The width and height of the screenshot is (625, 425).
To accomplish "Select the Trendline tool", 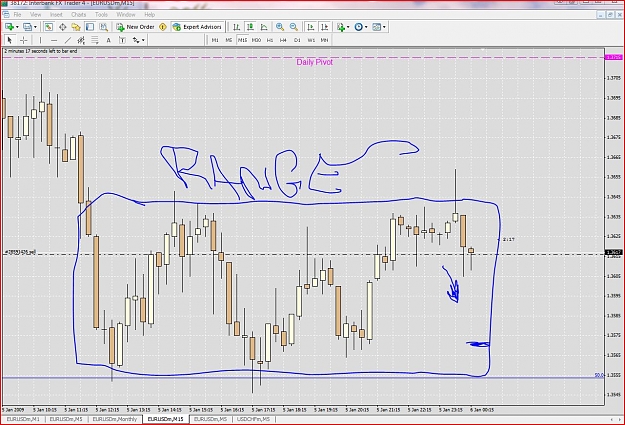I will [x=68, y=40].
